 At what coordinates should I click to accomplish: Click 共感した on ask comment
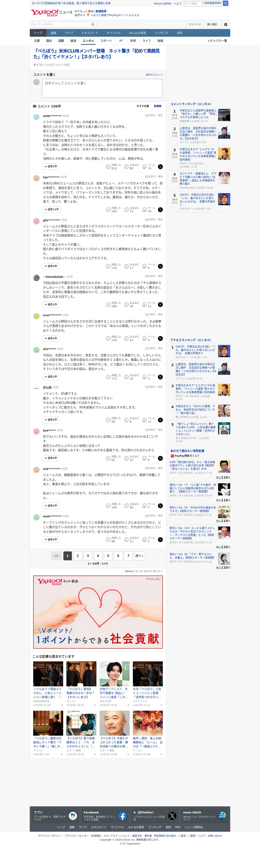point(114,506)
